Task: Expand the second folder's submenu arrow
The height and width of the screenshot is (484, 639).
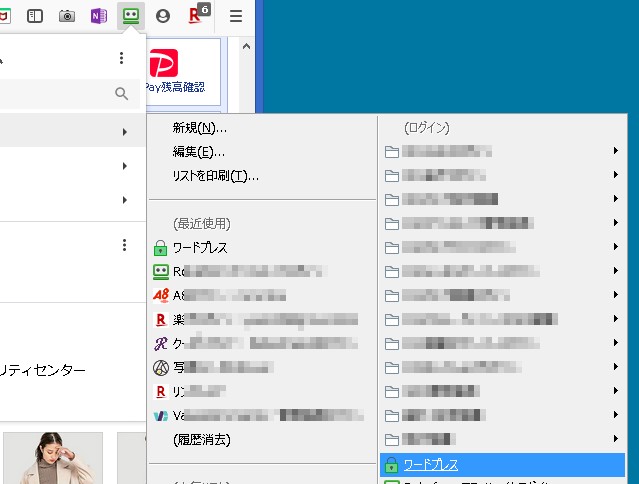Action: tap(616, 175)
